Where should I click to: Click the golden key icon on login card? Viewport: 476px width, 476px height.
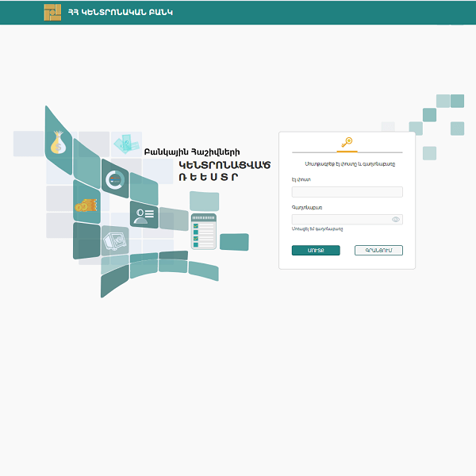click(347, 142)
